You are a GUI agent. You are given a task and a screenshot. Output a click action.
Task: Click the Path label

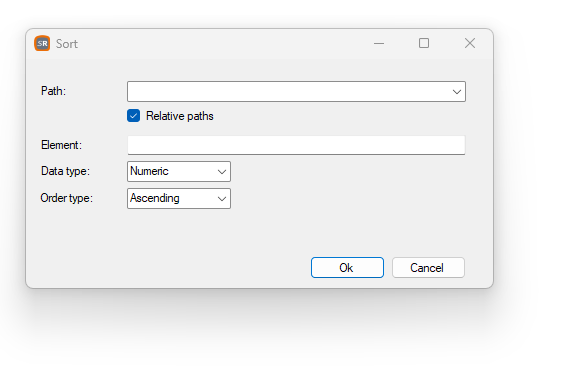click(x=53, y=91)
